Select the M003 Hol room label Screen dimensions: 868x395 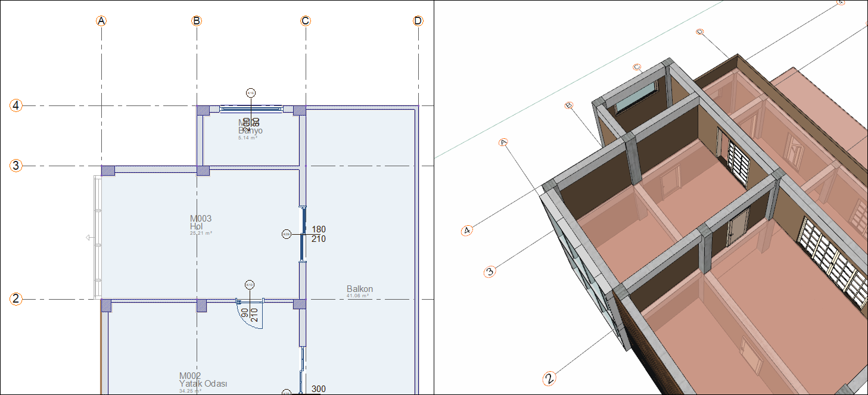coord(201,223)
